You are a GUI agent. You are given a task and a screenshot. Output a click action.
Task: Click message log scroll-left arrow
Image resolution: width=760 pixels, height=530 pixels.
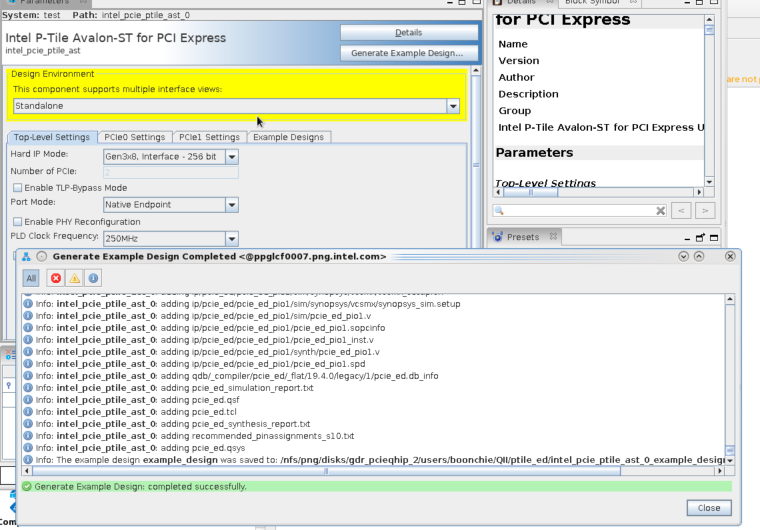pos(27,471)
